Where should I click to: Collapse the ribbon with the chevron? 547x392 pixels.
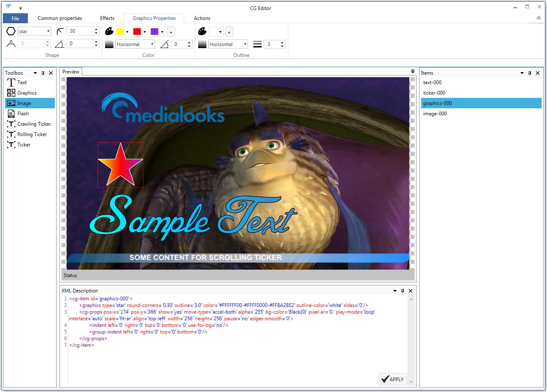point(539,18)
